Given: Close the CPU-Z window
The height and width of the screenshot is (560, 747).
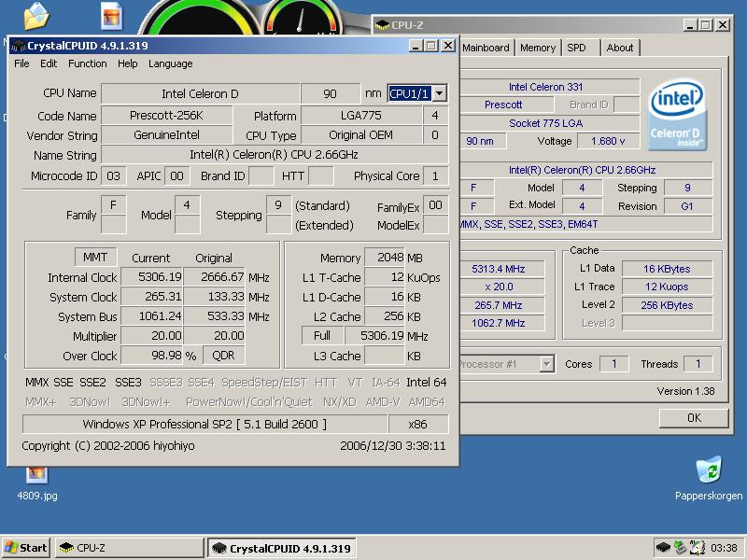Looking at the screenshot, I should point(723,25).
